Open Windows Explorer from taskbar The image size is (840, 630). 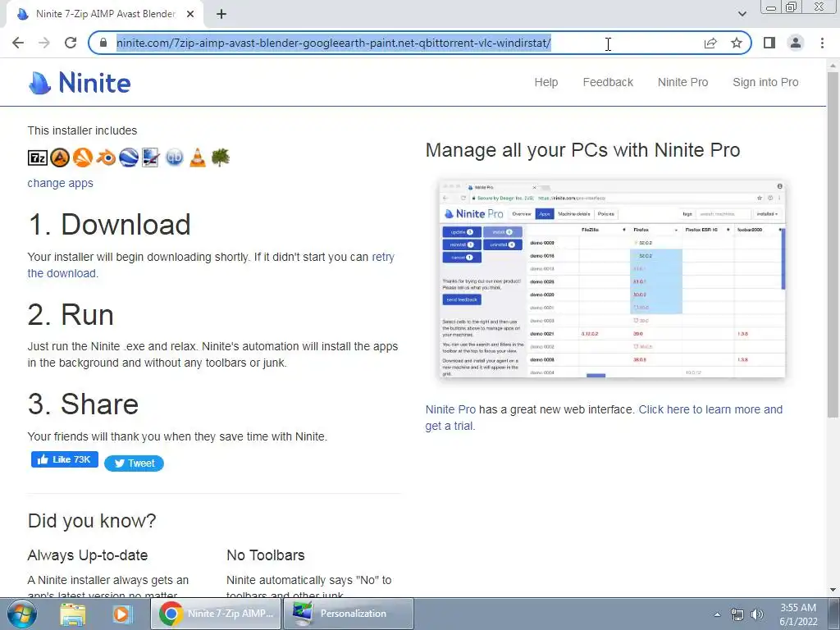pyautogui.click(x=72, y=614)
